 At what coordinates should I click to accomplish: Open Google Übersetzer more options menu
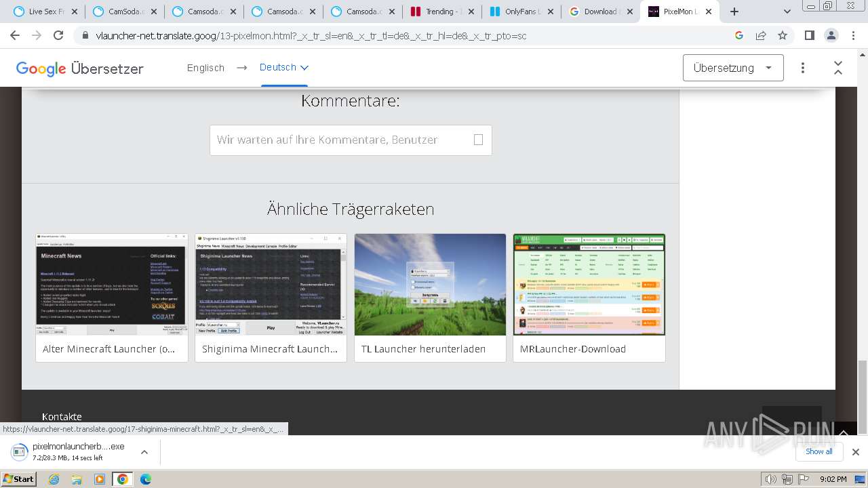click(803, 68)
